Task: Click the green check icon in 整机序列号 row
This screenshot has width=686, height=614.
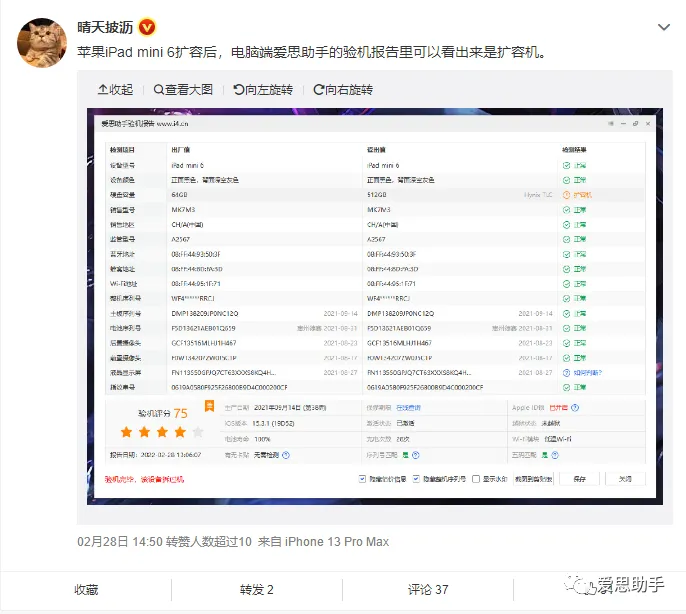Action: tap(566, 298)
